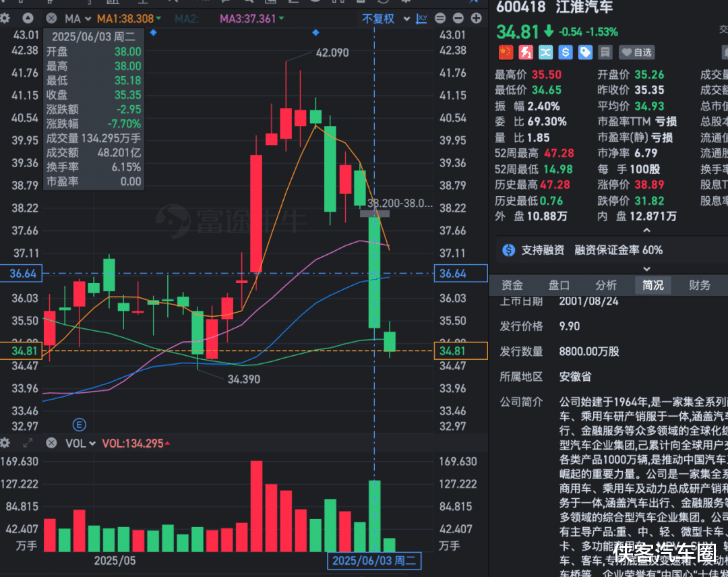Image resolution: width=728 pixels, height=577 pixels.
Task: Click the collapse-up arrow beside MA
Action: click(28, 18)
